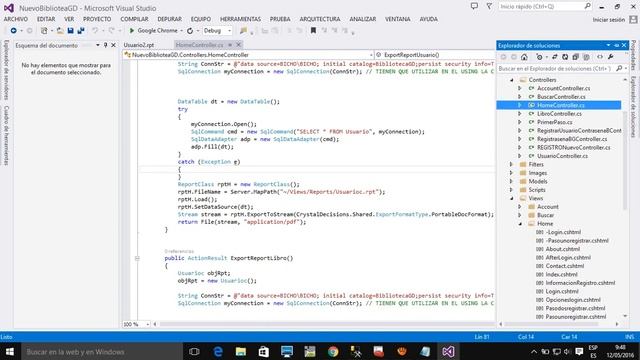Select UsuarioController.cs in the Solution Explorer
Viewport: 640px width, 360px height.
point(562,156)
